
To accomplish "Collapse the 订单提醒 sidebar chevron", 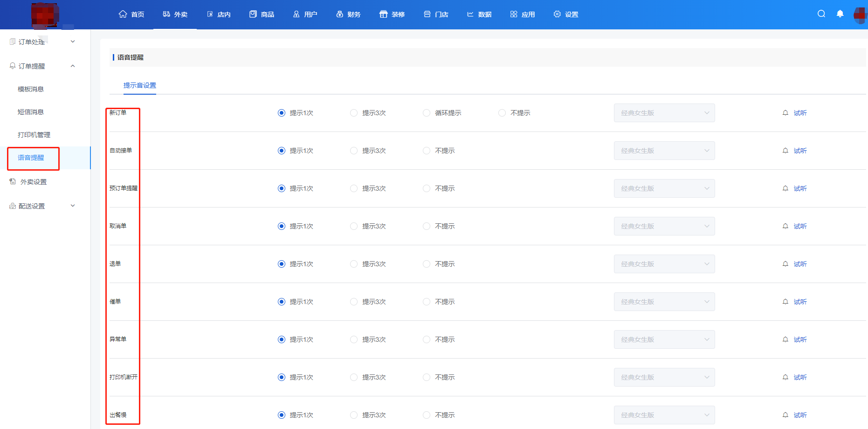I will (x=73, y=66).
